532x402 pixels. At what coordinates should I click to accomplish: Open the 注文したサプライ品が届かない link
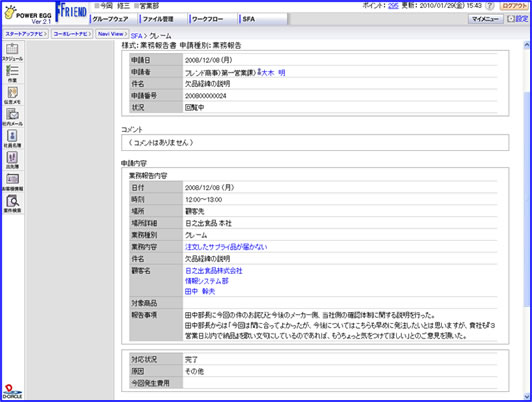tap(226, 247)
